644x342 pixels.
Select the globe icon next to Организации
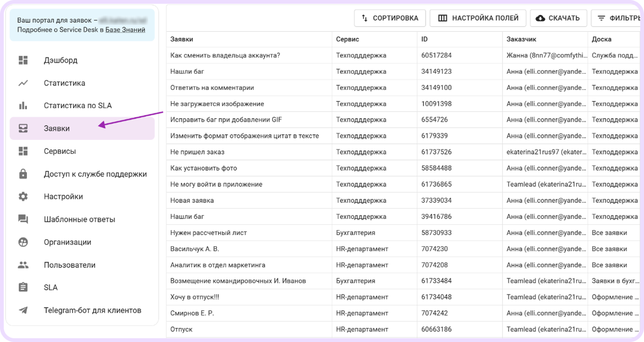[23, 241]
